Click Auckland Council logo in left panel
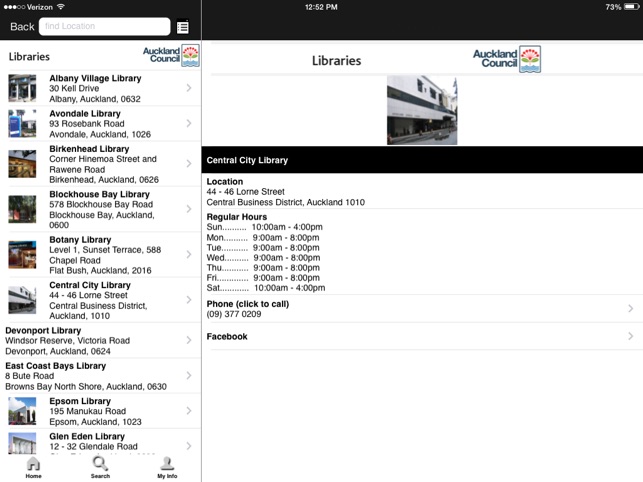643x482 pixels. coord(171,55)
